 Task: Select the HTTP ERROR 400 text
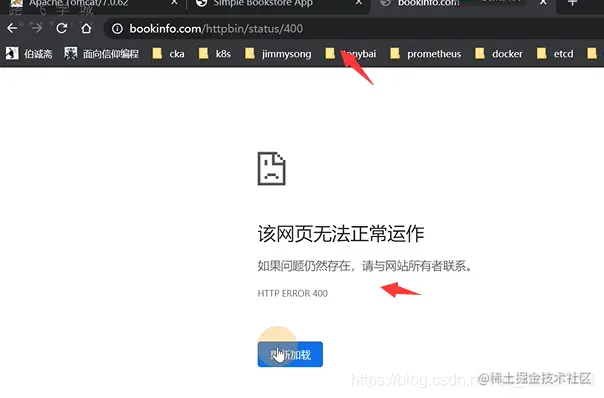click(292, 294)
